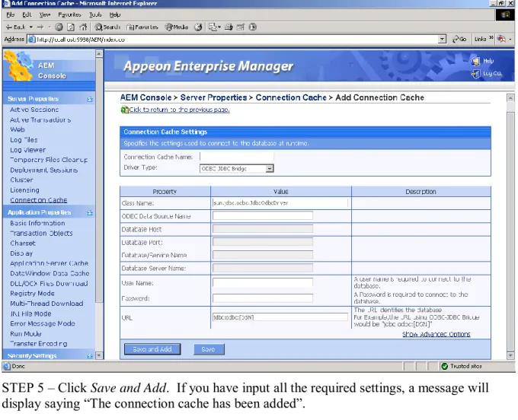518x420 pixels.
Task: Open the Tools menu
Action: tap(95, 14)
